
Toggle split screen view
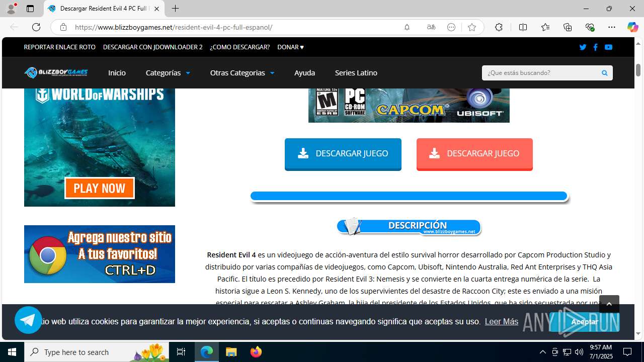(x=523, y=27)
